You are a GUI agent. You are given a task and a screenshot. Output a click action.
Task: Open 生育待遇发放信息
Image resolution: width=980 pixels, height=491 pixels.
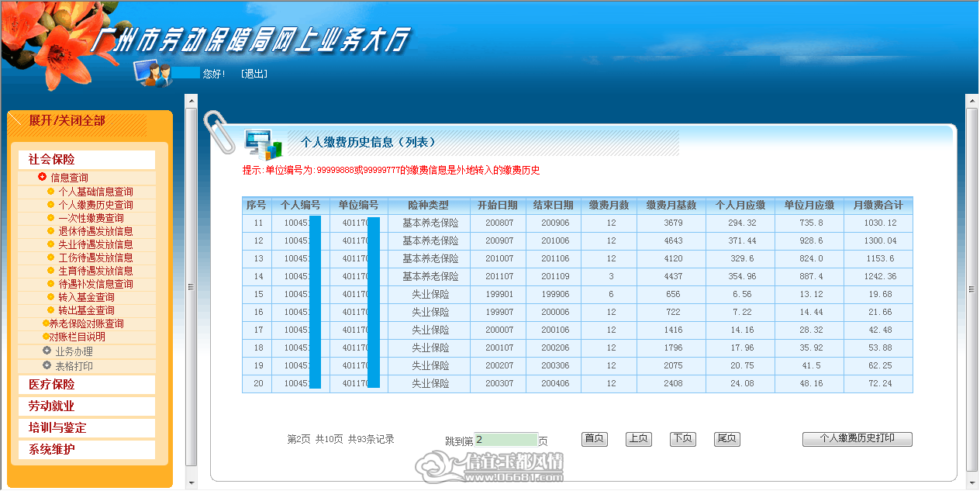click(x=95, y=271)
